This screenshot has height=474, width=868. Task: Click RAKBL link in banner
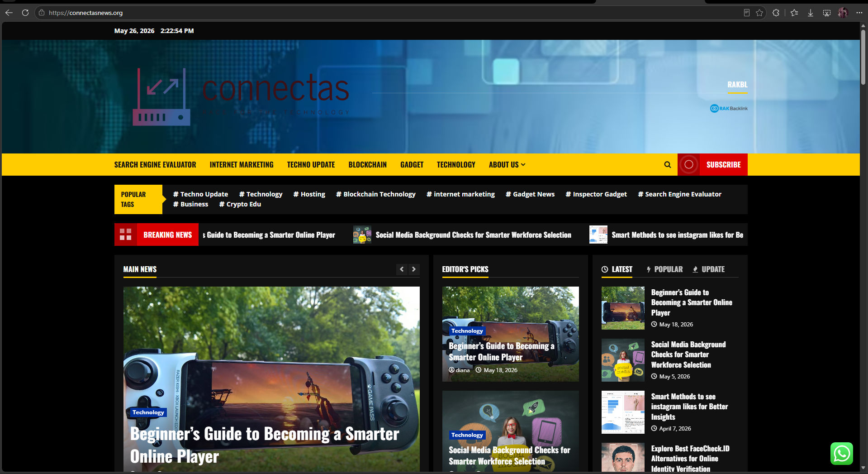(737, 85)
